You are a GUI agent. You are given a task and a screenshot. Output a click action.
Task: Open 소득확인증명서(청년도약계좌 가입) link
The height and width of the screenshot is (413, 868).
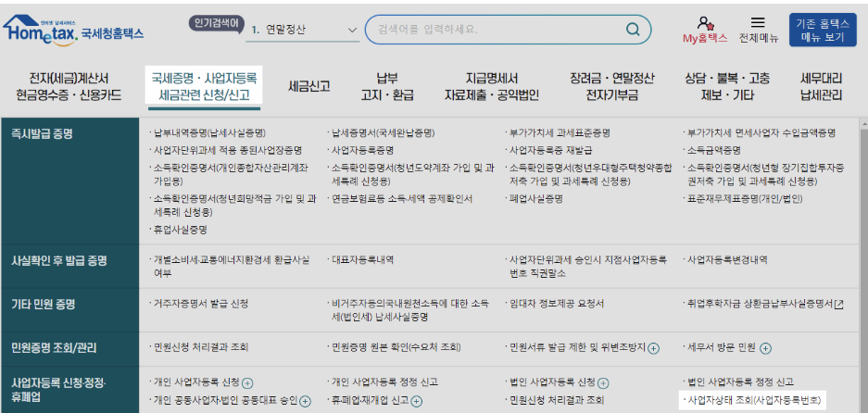pos(412,174)
